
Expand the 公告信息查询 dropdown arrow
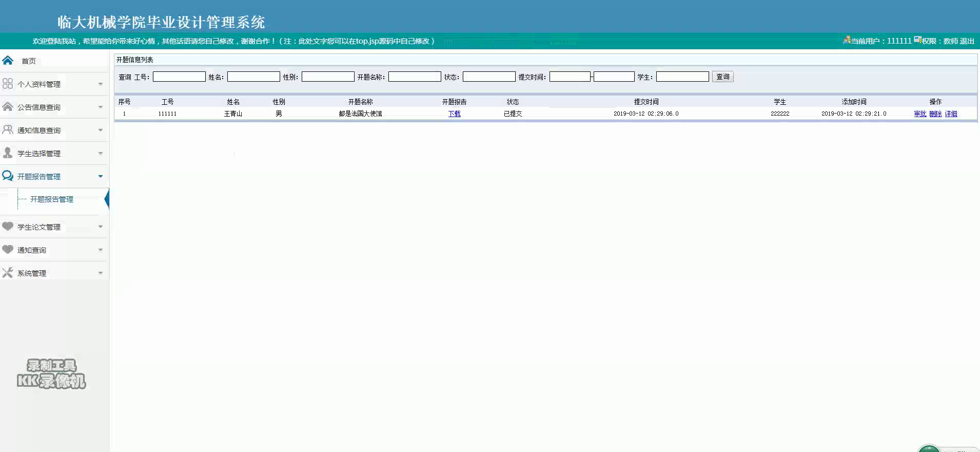click(x=101, y=107)
